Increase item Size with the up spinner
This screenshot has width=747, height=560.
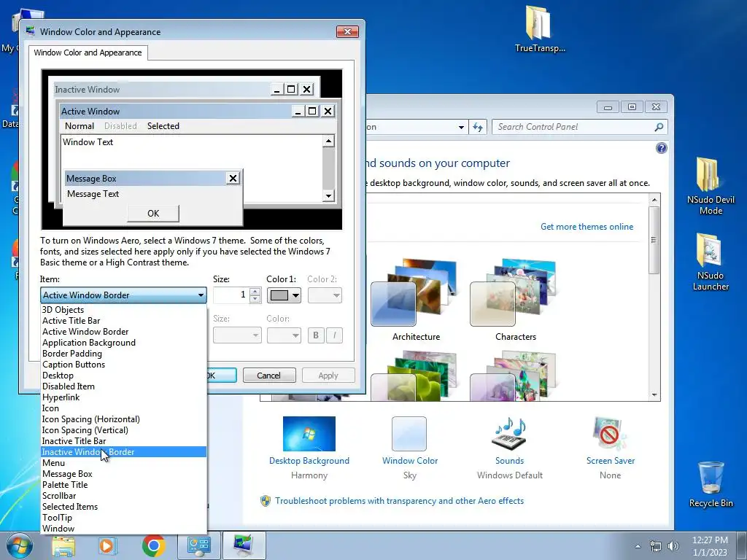coord(255,292)
